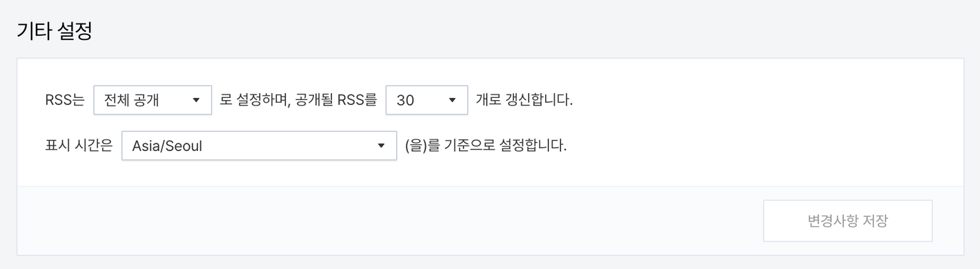Screen dimensions: 980x269
Task: Save changes with the 변경사항 저장 button
Action: (x=847, y=221)
